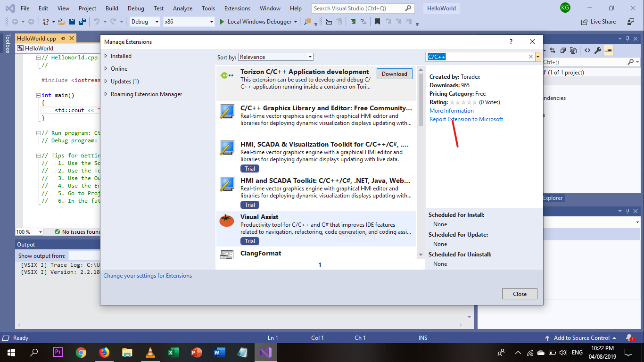Click the Find in Files toolbar icon

point(308,22)
